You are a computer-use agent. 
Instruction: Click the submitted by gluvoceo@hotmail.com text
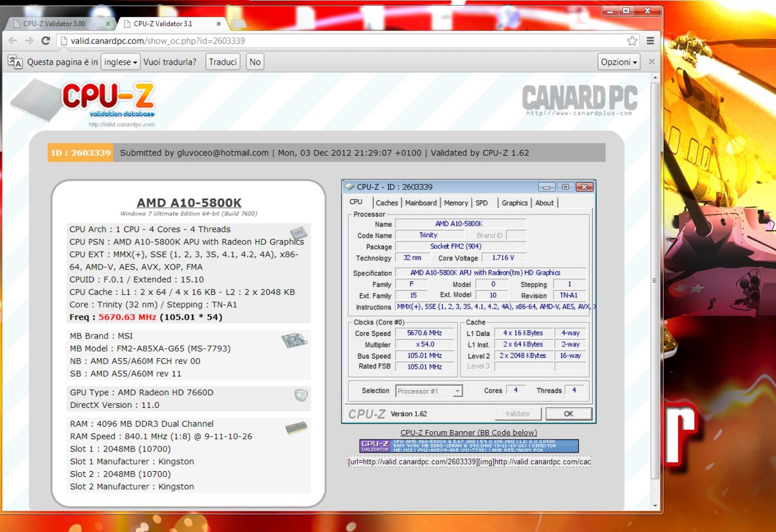pyautogui.click(x=194, y=153)
